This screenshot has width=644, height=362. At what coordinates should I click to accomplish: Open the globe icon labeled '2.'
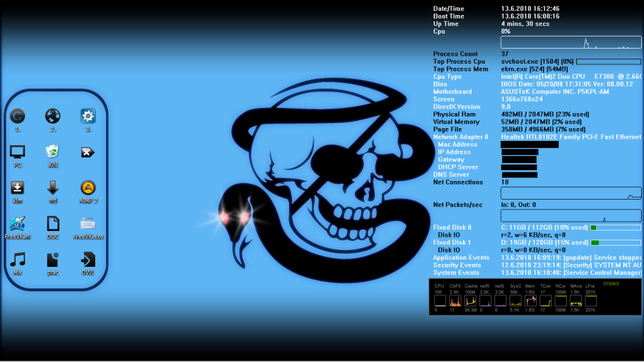[x=53, y=117]
